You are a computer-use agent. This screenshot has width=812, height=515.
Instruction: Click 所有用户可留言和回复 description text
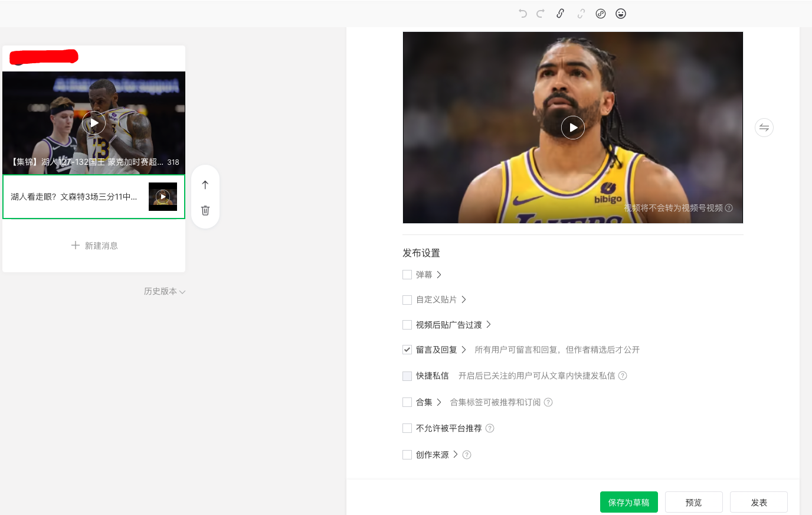click(557, 350)
